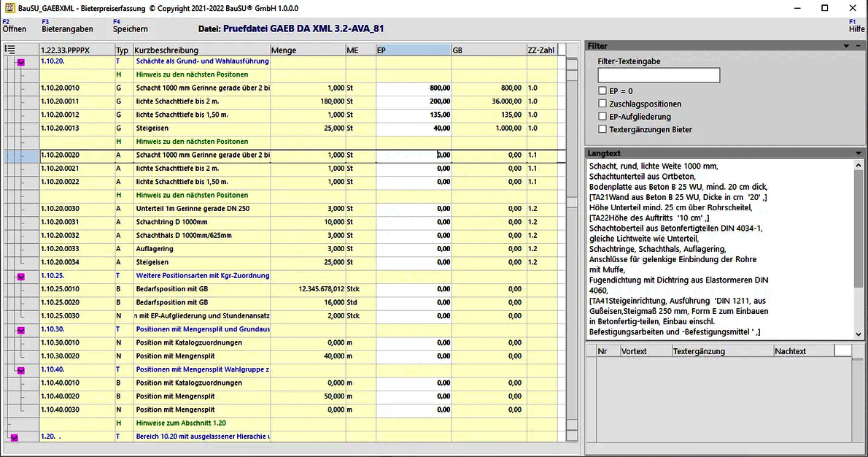Screen dimensions: 868x457
Task: Collapse group 1.10.25. using its magenta icon
Action: (x=21, y=277)
